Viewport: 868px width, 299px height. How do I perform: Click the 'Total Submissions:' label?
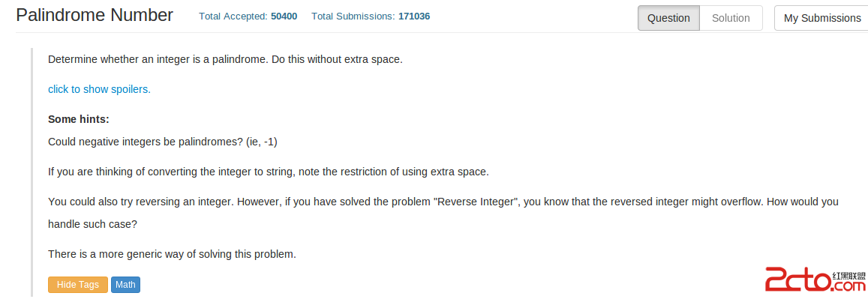[354, 16]
